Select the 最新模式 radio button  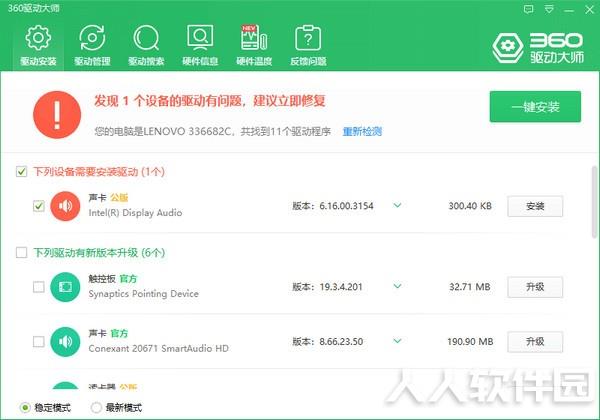coord(96,408)
